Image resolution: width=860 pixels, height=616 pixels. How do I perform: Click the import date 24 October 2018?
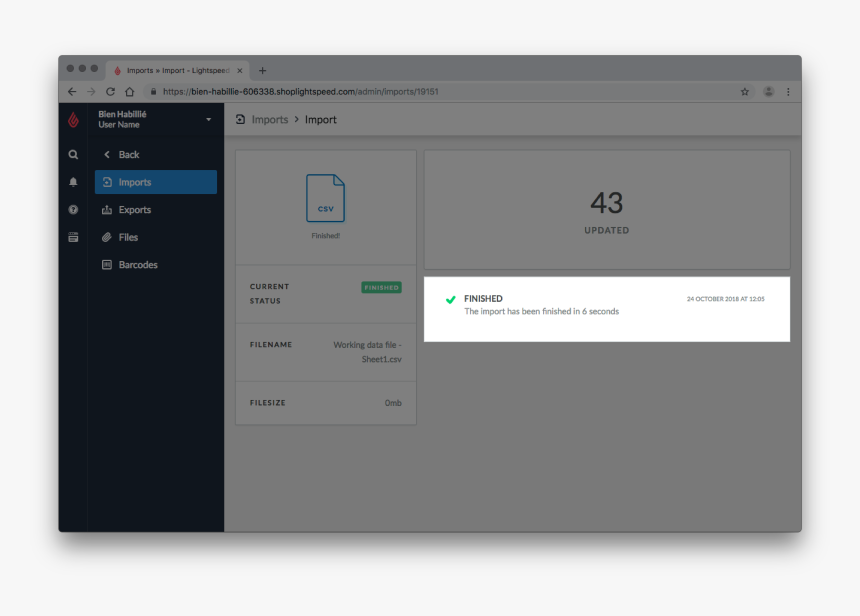coord(726,299)
